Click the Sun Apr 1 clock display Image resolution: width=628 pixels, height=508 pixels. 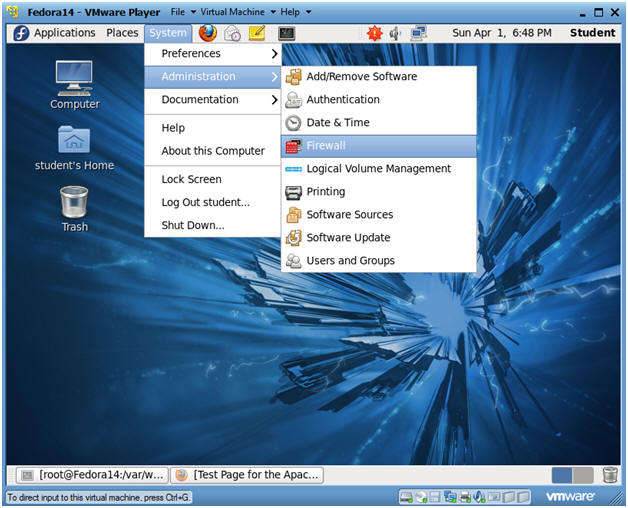point(501,33)
